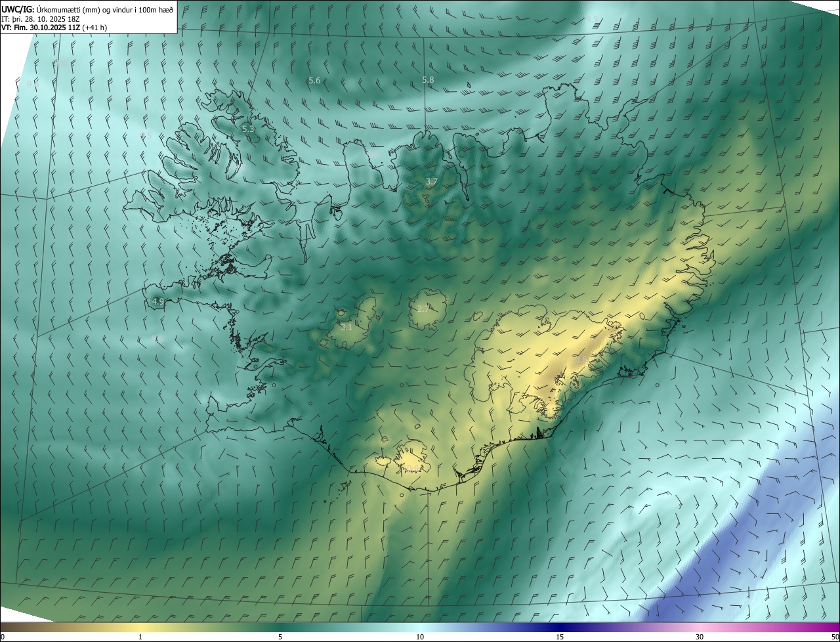Click the '5.8' value label on the map
The width and height of the screenshot is (840, 642).
click(x=428, y=79)
